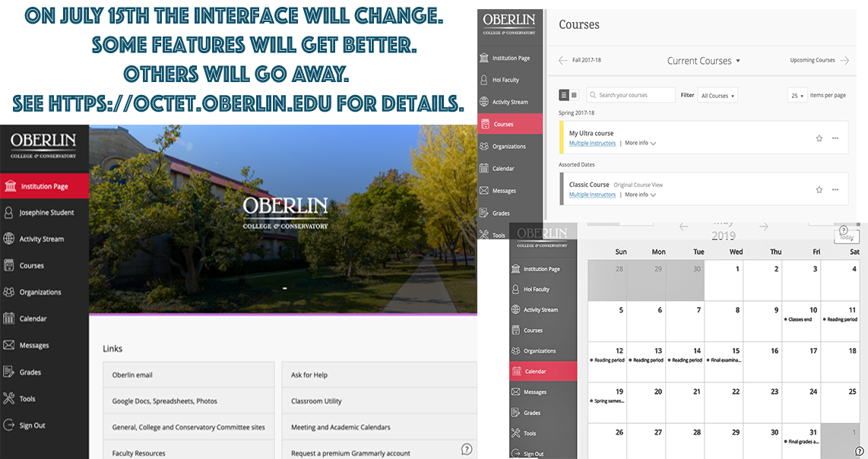Change the 25 items per page dropdown
Viewport: 868px width, 459px height.
click(x=797, y=96)
